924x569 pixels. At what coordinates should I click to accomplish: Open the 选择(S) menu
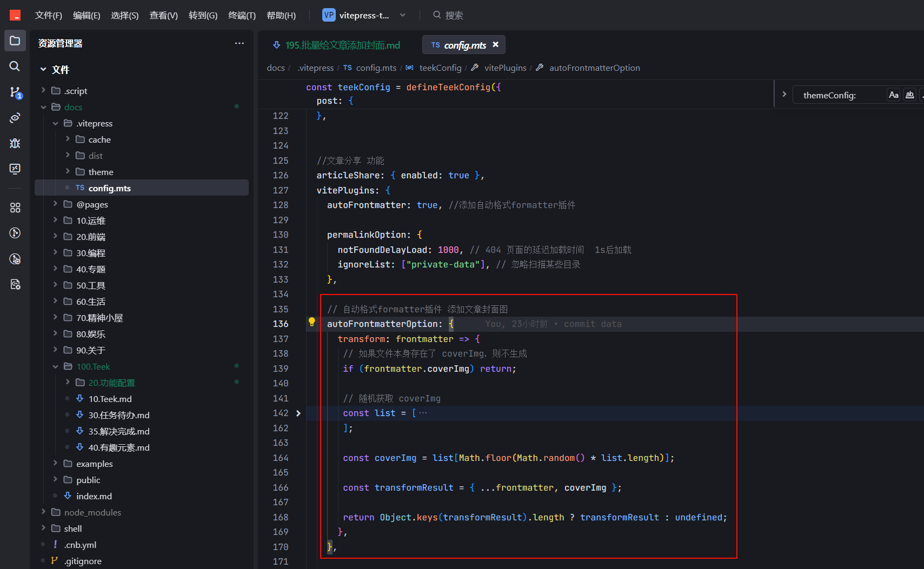pyautogui.click(x=125, y=15)
